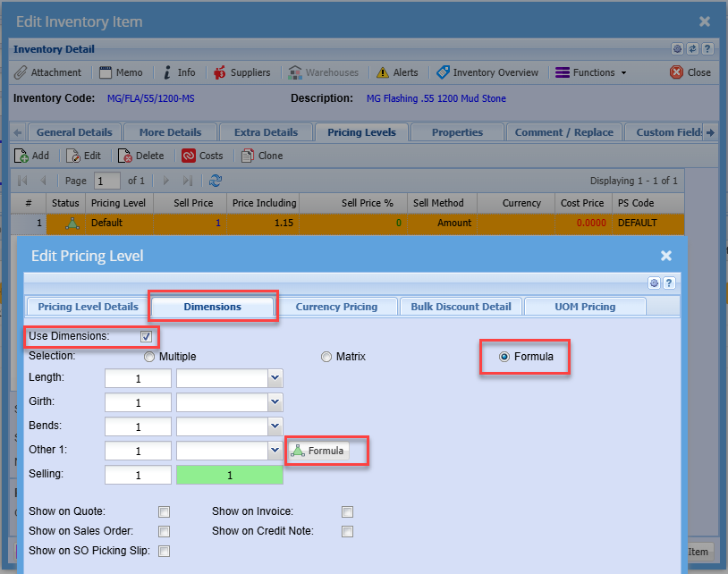Select the Matrix radio option
The height and width of the screenshot is (574, 728).
point(326,357)
